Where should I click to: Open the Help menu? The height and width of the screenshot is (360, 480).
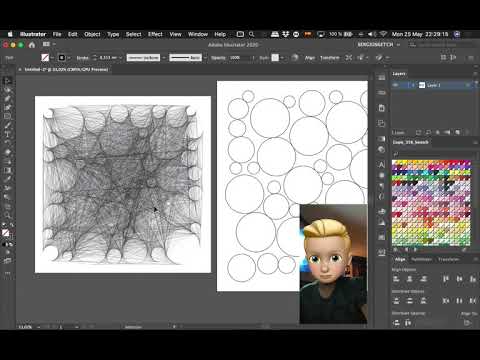(x=220, y=34)
